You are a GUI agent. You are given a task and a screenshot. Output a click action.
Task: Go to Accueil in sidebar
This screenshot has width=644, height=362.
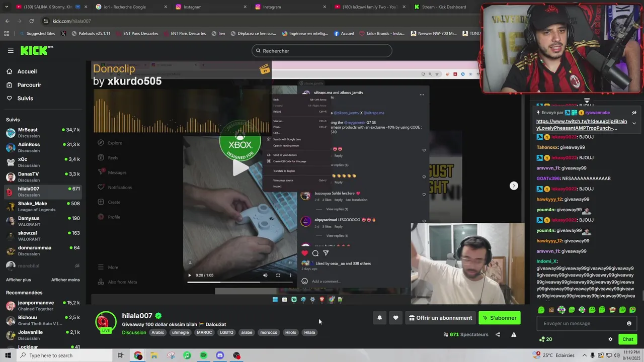point(27,71)
